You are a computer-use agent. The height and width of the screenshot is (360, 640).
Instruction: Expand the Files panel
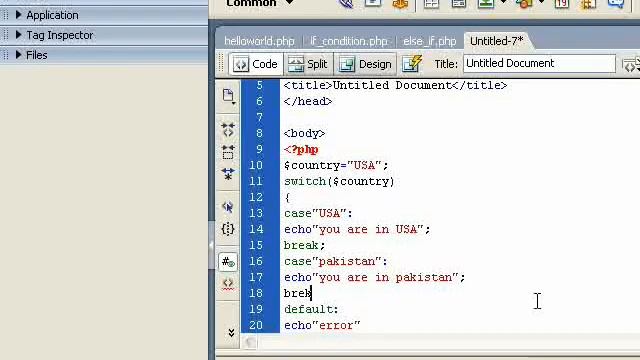pyautogui.click(x=18, y=55)
